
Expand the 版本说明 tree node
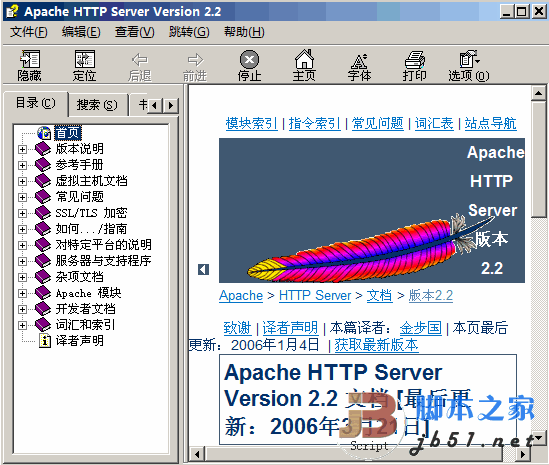(x=22, y=149)
